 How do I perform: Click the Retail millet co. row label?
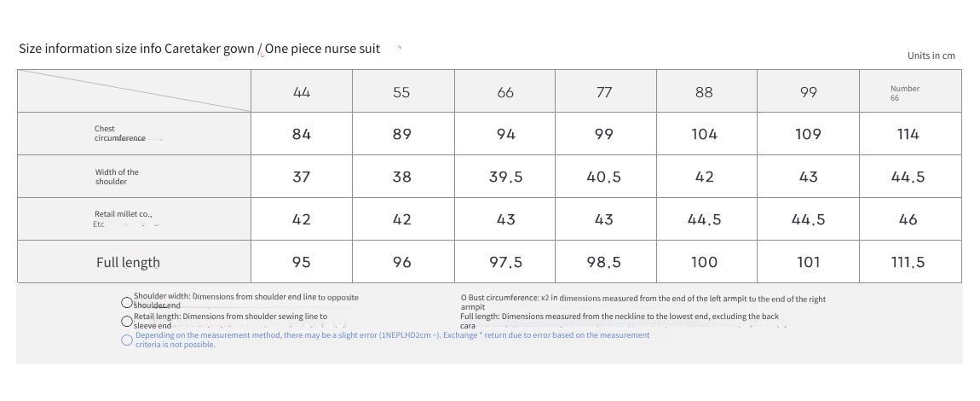tap(123, 218)
